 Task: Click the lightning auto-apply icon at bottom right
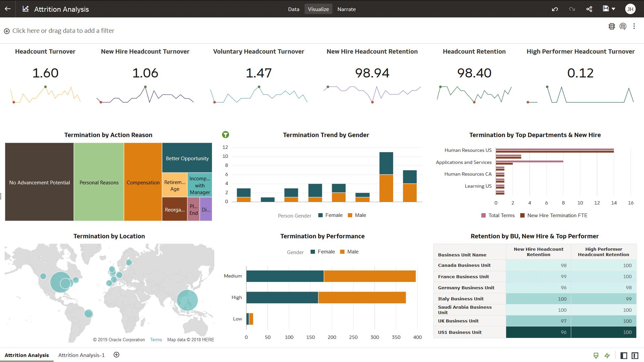click(x=607, y=355)
